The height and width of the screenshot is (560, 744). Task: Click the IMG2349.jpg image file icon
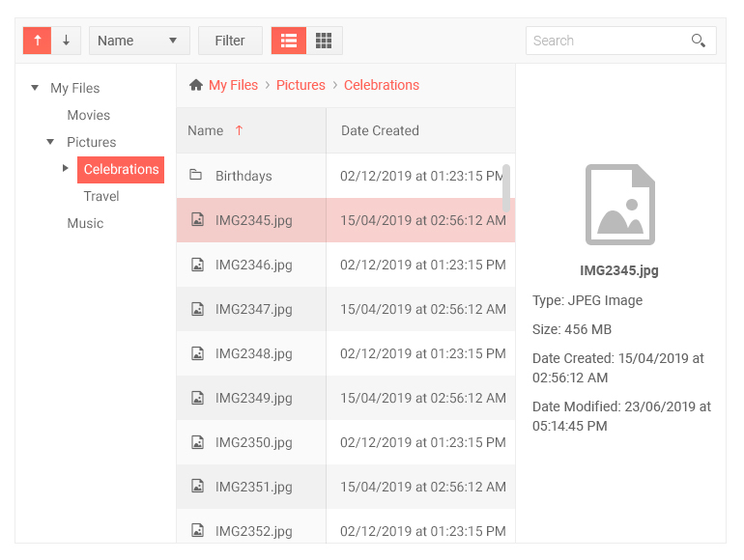pos(197,398)
